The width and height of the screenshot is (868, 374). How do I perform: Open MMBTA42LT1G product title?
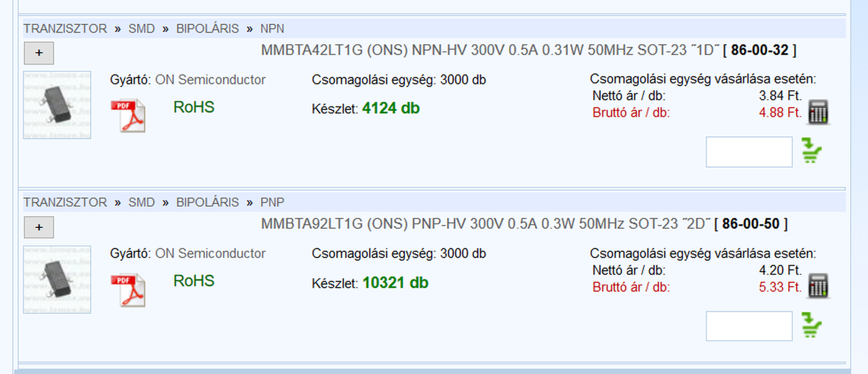point(490,50)
